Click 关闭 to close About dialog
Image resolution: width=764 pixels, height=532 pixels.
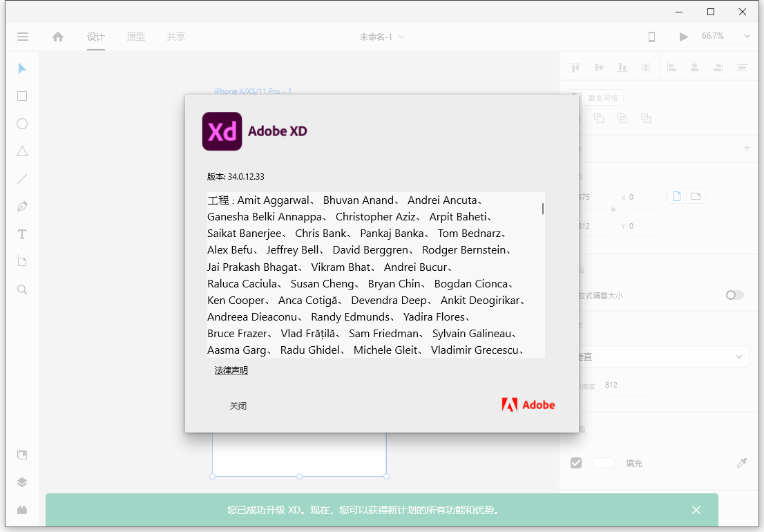238,406
